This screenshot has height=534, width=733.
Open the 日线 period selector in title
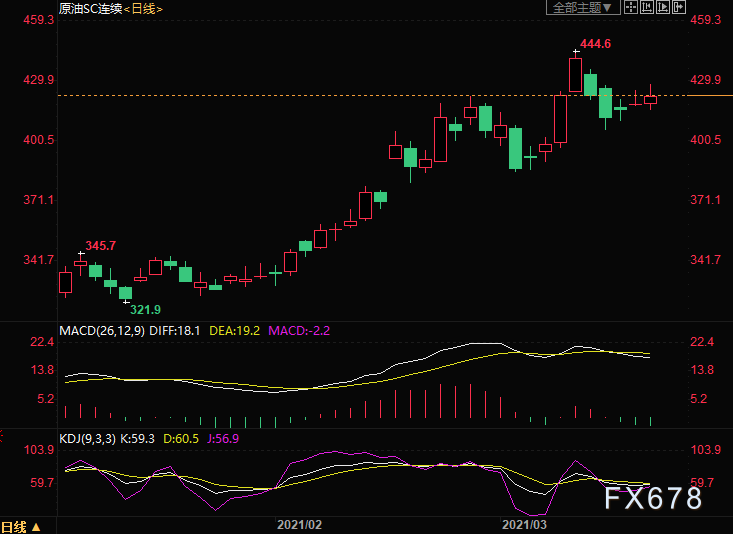(x=143, y=8)
